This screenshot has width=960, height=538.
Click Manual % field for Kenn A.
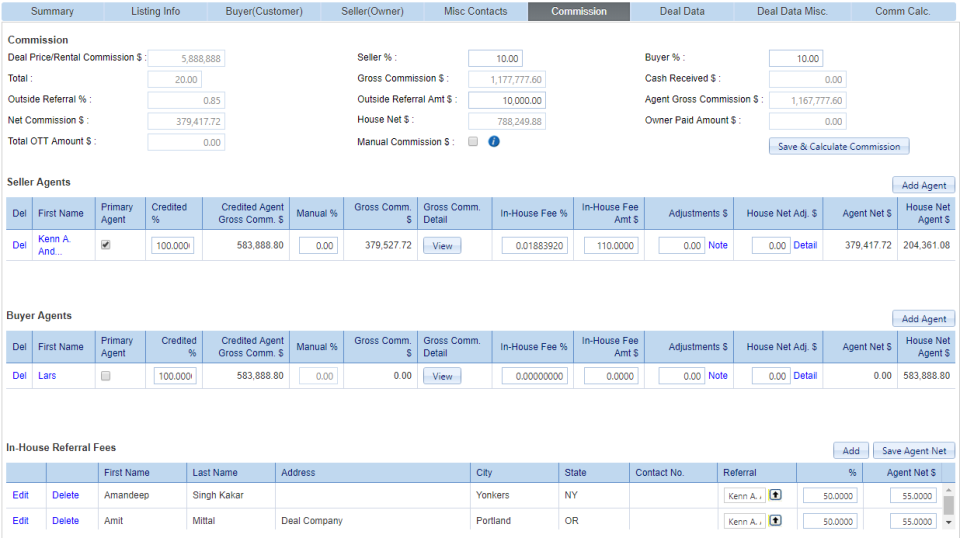[x=318, y=245]
